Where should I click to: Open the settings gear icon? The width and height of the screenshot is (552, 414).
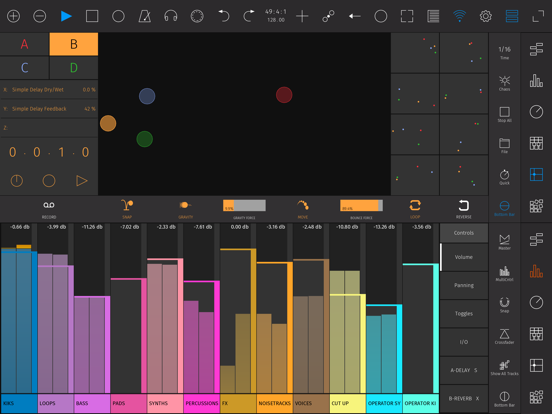485,16
